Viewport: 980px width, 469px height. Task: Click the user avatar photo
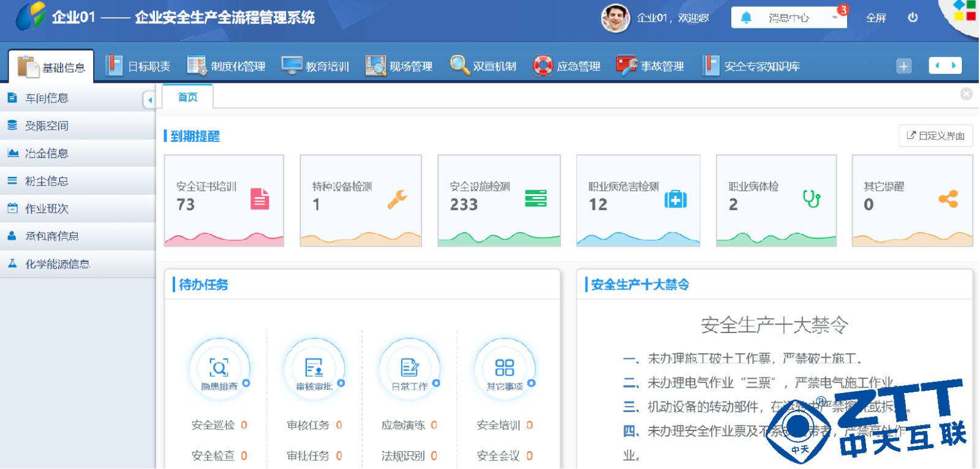[616, 18]
